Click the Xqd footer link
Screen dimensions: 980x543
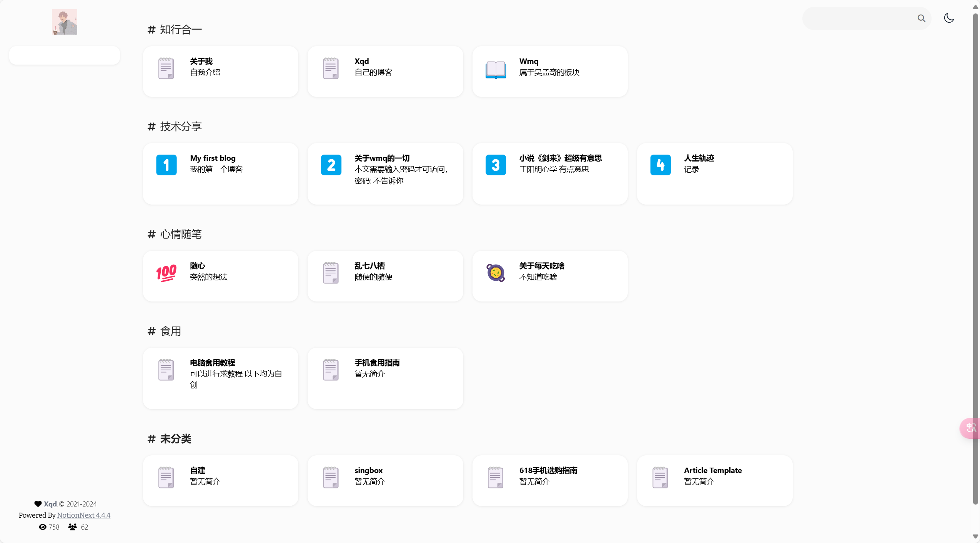point(50,504)
